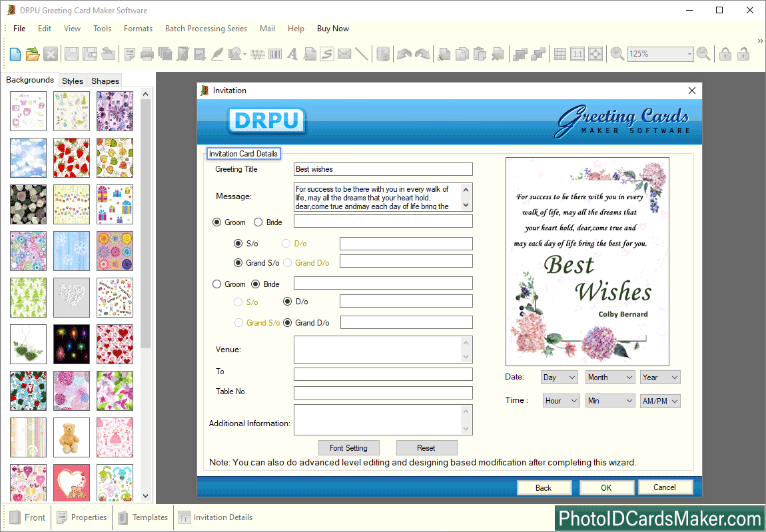Click the Table No. input field

pos(383,392)
